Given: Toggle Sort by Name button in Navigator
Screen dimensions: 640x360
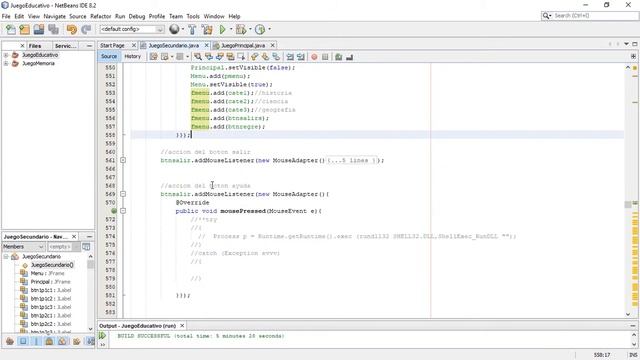Looking at the screenshot, I should (x=90, y=341).
